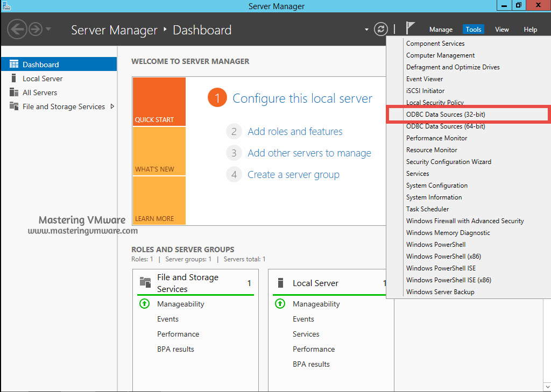Open Component Services from Tools menu
This screenshot has width=551, height=392.
pyautogui.click(x=435, y=44)
